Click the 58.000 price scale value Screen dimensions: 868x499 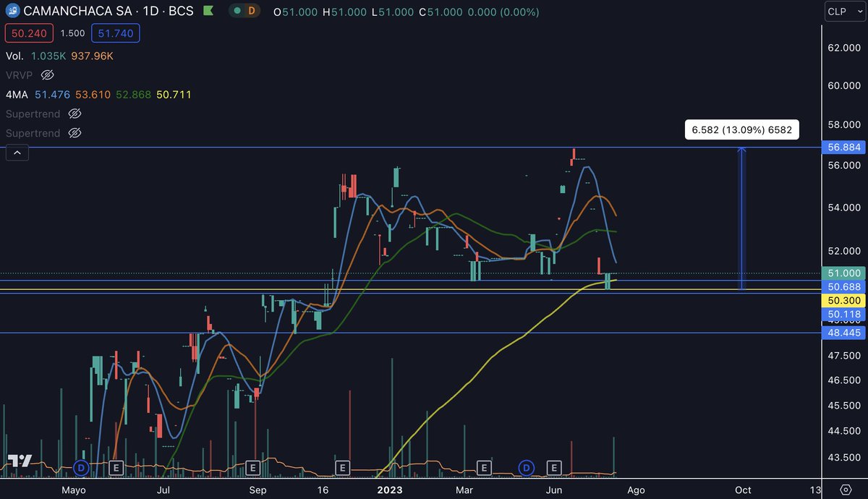843,125
